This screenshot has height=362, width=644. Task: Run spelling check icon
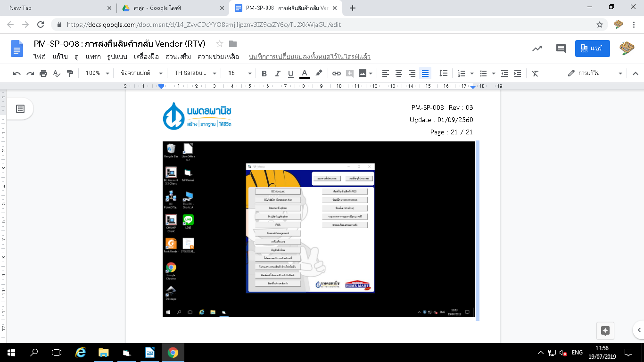pos(57,74)
